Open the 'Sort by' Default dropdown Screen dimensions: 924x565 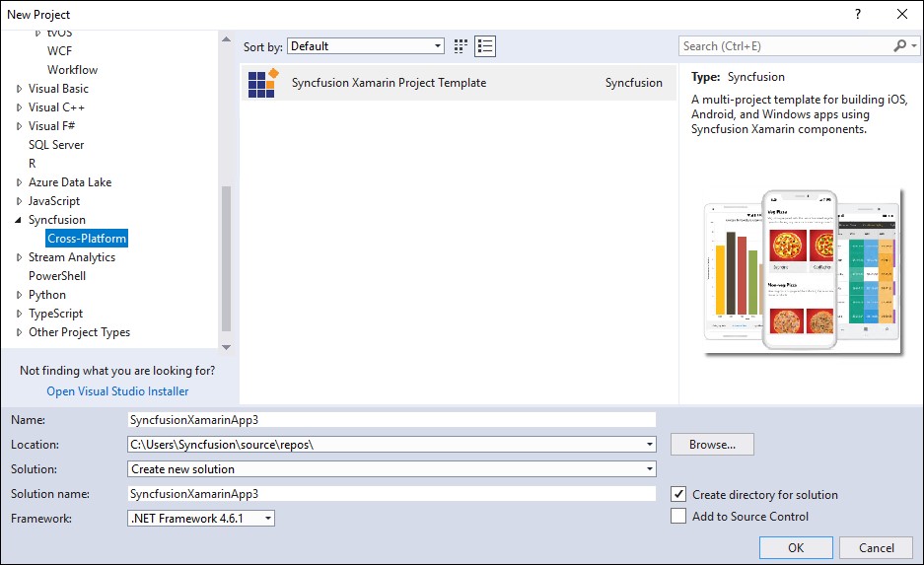(366, 46)
